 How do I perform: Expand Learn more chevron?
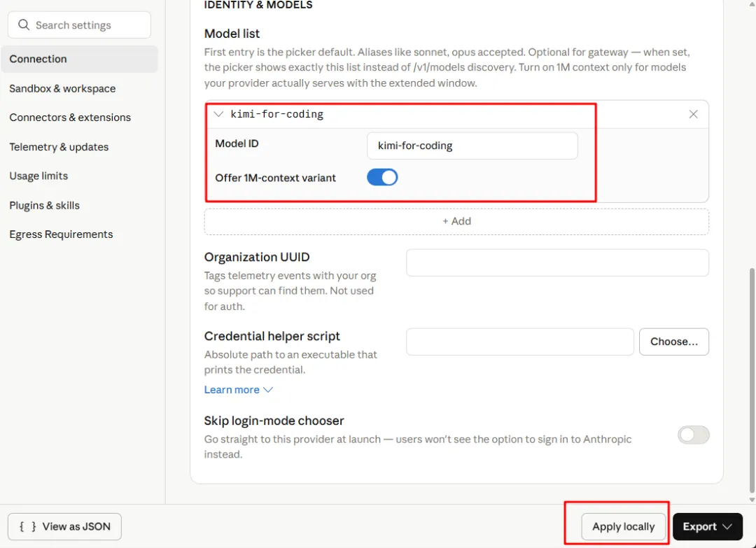[268, 389]
